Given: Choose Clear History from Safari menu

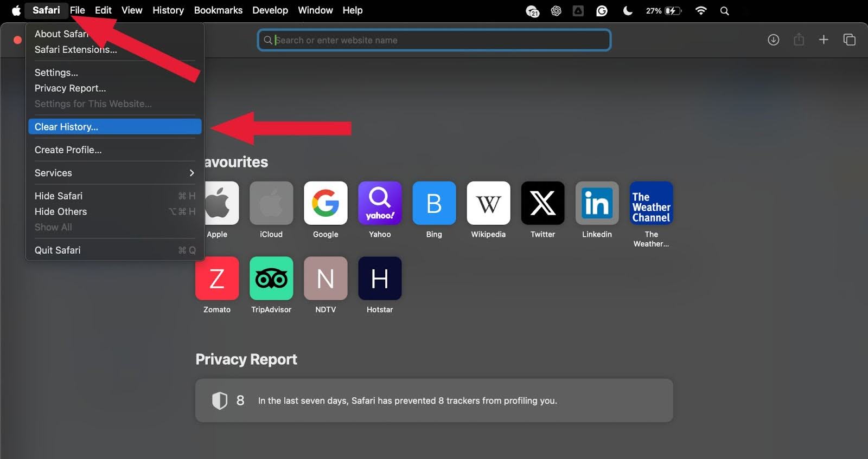Looking at the screenshot, I should 114,127.
